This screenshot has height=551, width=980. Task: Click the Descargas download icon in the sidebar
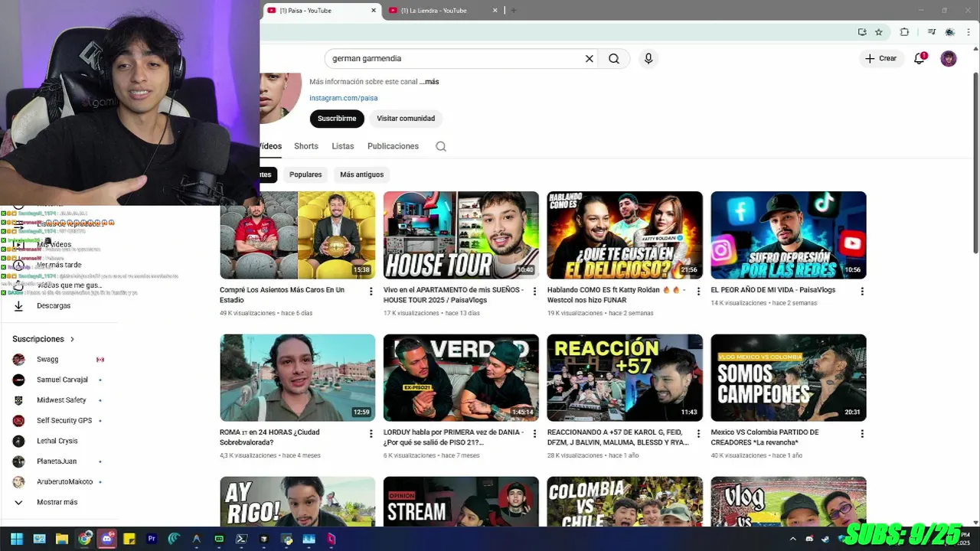18,305
